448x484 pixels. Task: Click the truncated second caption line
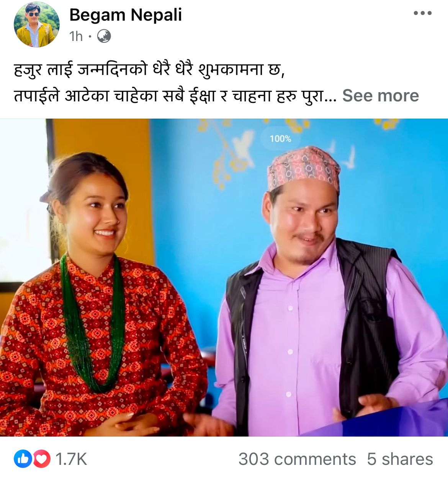coord(175,96)
